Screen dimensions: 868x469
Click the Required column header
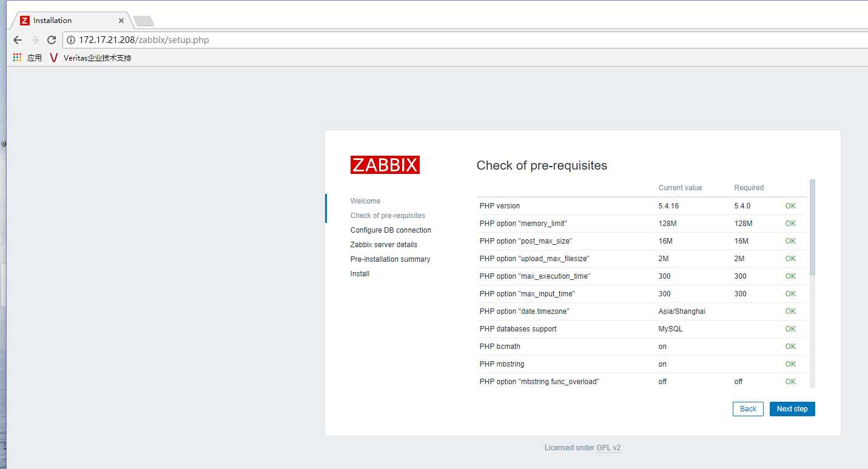[749, 188]
